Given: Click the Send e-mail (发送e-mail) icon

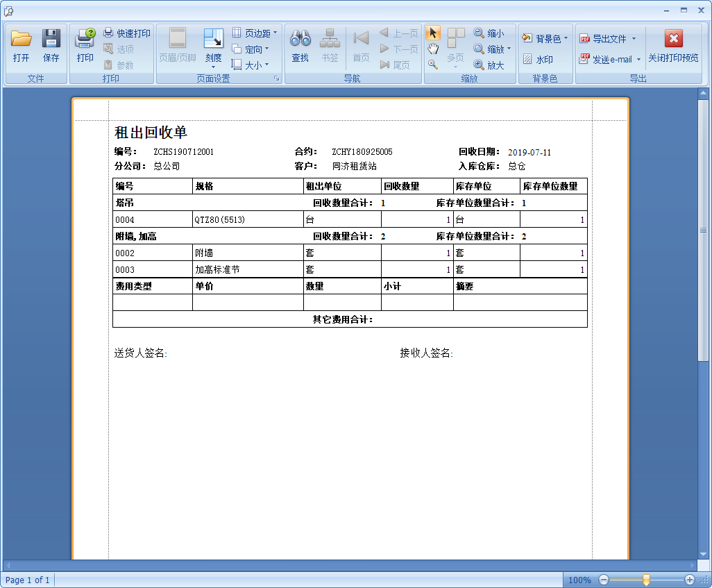Looking at the screenshot, I should point(584,59).
